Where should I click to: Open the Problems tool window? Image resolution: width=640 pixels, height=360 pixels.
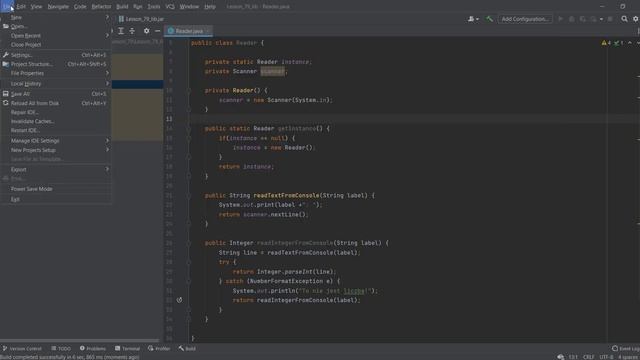pos(93,349)
